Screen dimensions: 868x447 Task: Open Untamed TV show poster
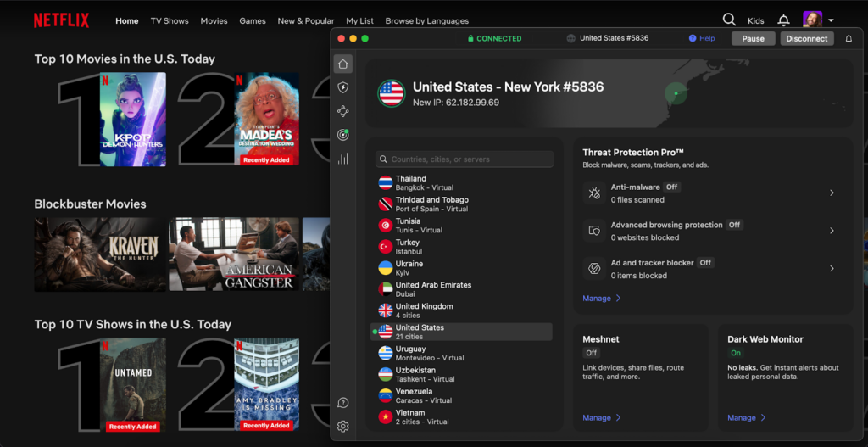coord(133,385)
